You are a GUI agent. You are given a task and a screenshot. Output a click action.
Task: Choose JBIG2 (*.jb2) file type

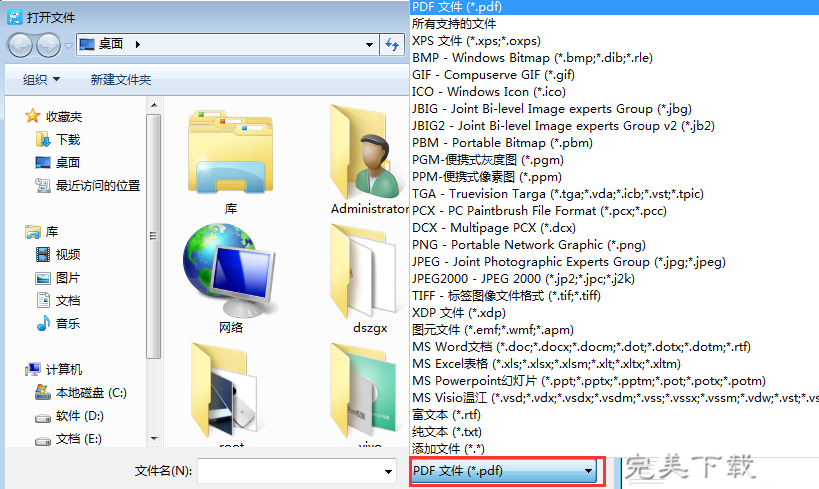pos(614,125)
